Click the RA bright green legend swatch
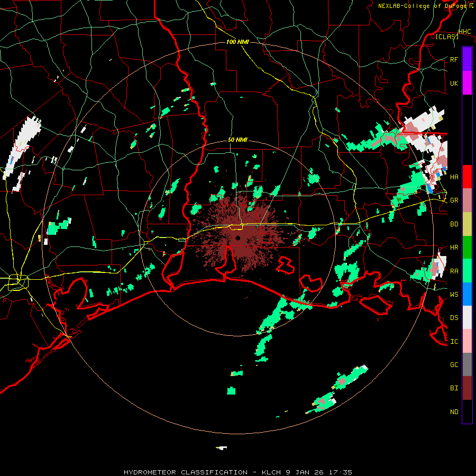The image size is (476, 476). click(467, 271)
